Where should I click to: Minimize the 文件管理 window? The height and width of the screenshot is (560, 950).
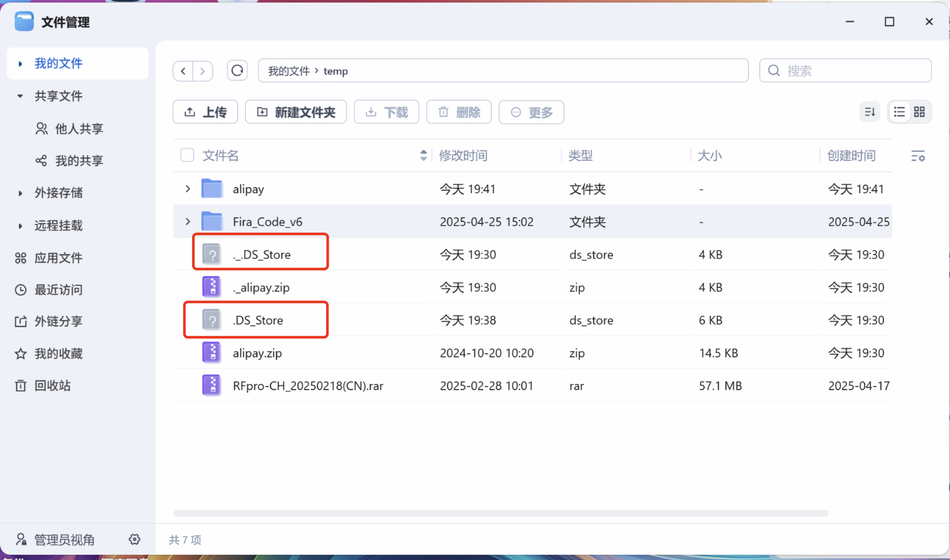850,22
